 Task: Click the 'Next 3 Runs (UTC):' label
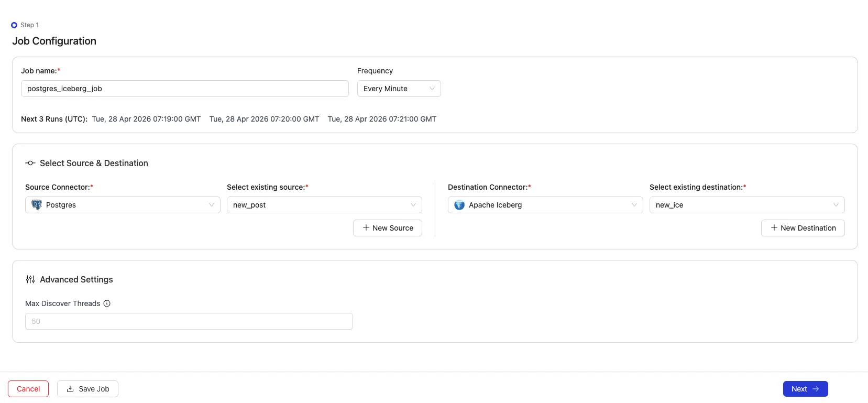tap(54, 119)
